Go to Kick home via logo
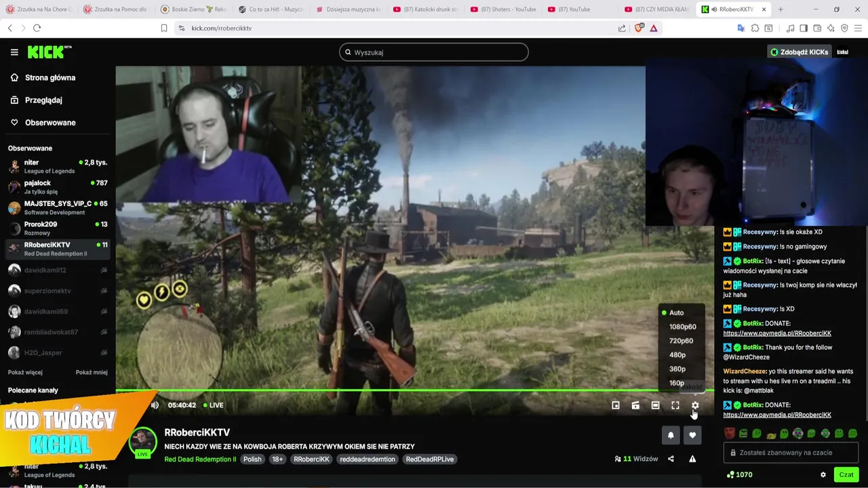Screen dimensions: 868x488 [x=49, y=52]
